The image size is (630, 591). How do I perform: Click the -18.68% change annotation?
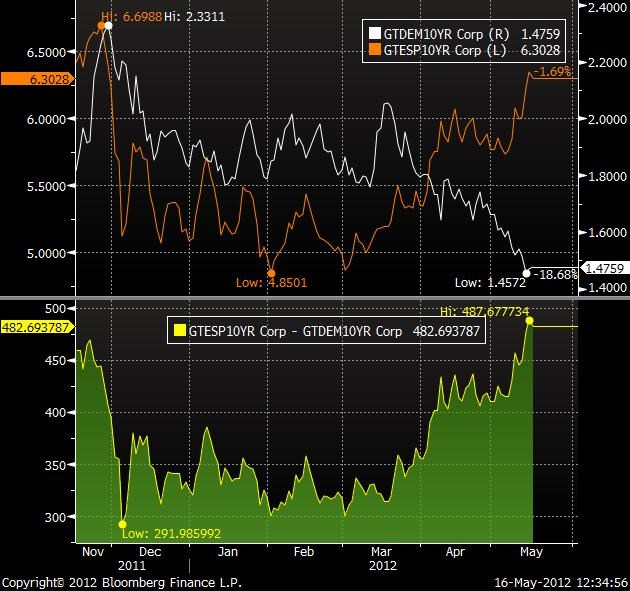click(557, 274)
